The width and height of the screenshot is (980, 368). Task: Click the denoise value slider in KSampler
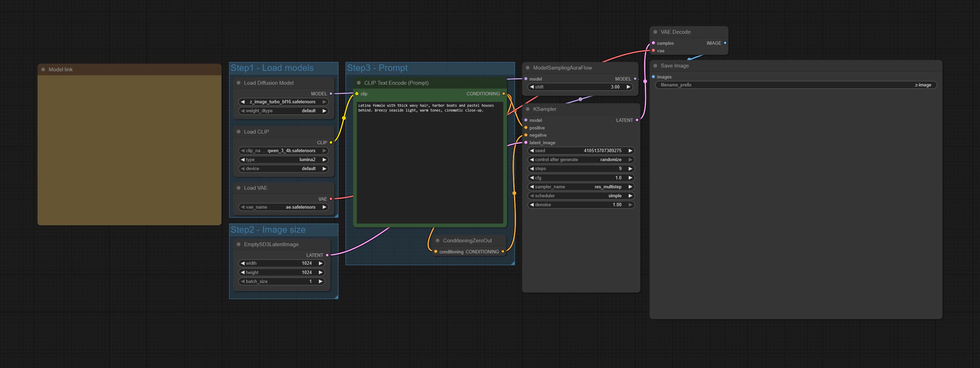tap(581, 205)
